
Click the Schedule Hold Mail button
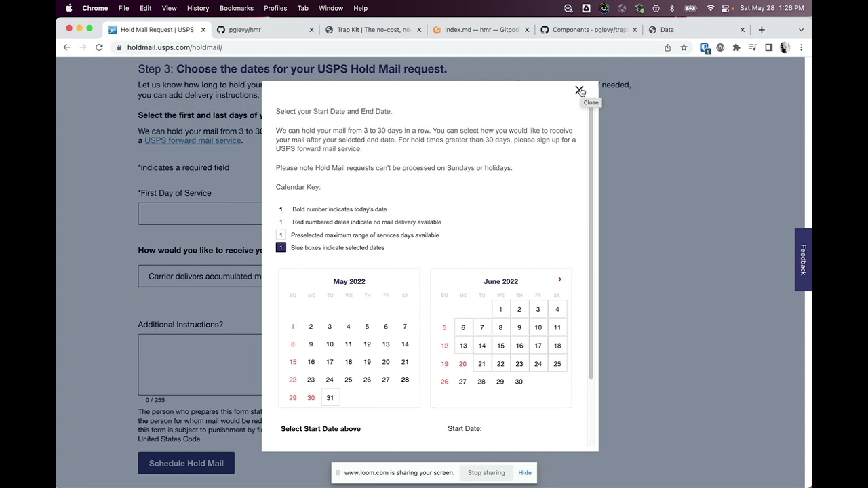tap(186, 463)
